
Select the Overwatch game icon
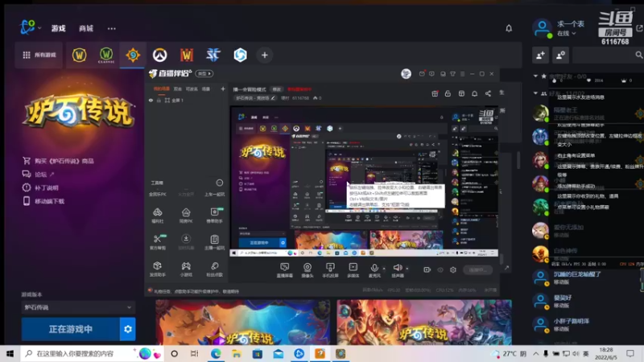[x=159, y=55]
